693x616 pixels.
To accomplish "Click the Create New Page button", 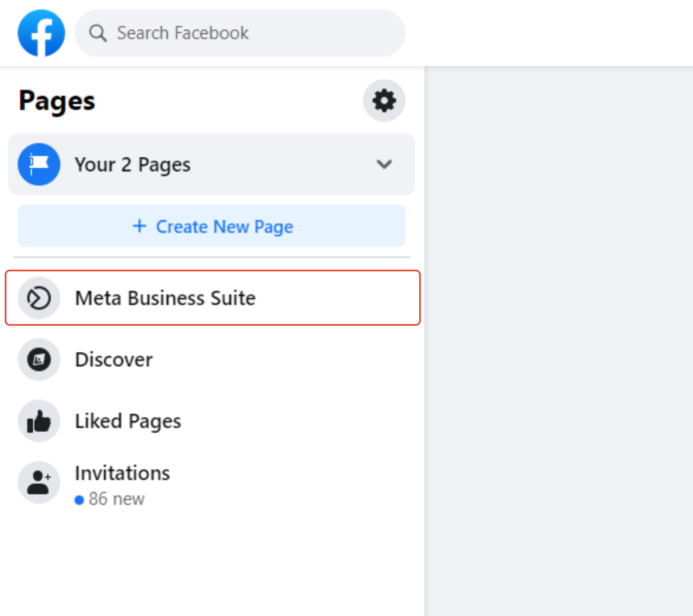I will tap(212, 226).
